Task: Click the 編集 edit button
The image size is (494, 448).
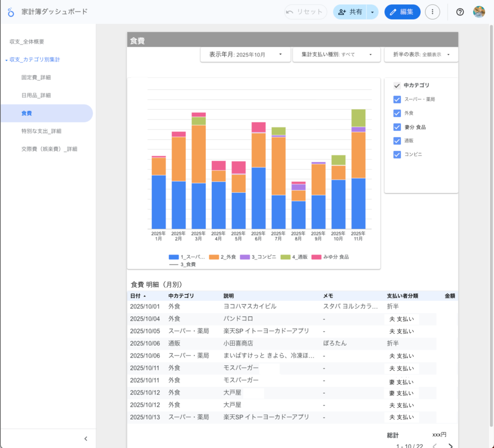Action: point(402,12)
